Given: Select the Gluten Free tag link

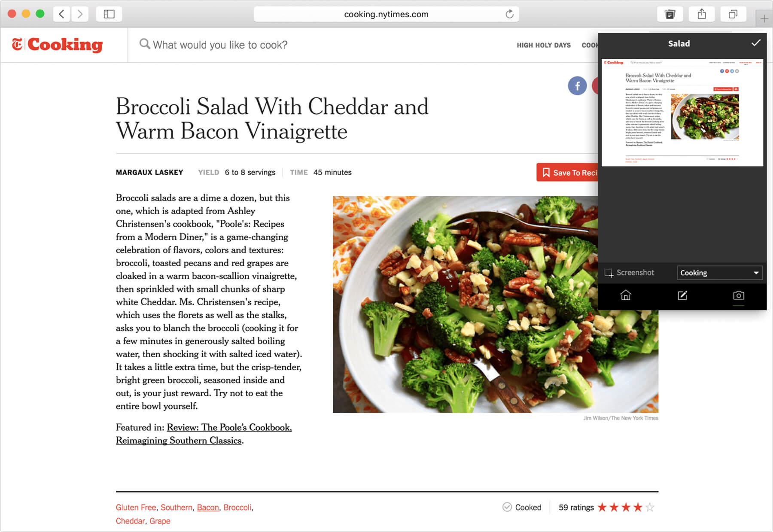Looking at the screenshot, I should tap(136, 507).
